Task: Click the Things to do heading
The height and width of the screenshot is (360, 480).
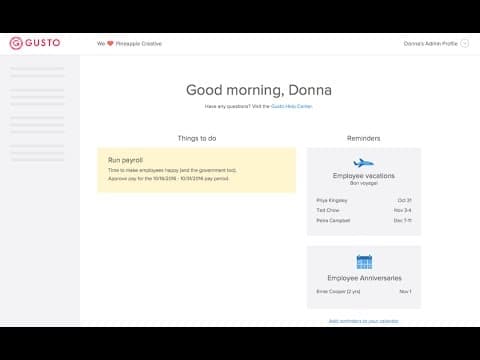Action: (197, 138)
